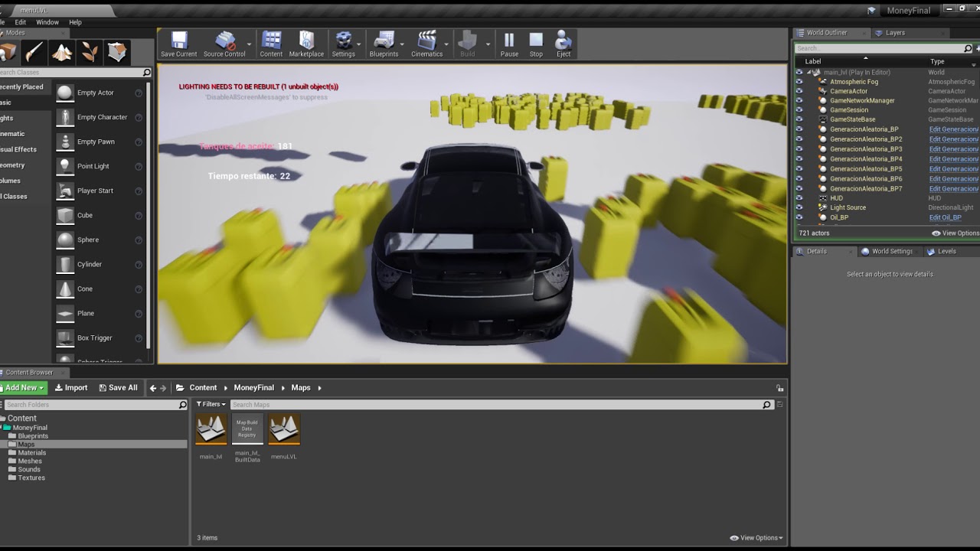Open the Settings toolbar icon
This screenshot has width=980, height=551.
pyautogui.click(x=343, y=44)
